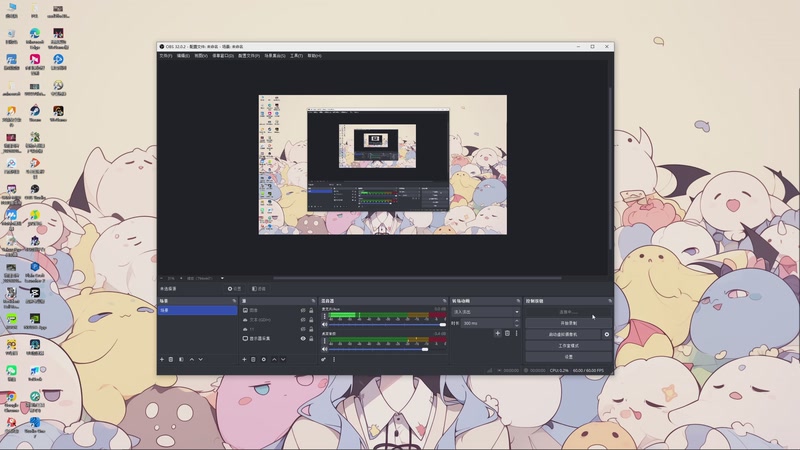
Task: Remove selected scene with trash icon
Action: coord(171,359)
